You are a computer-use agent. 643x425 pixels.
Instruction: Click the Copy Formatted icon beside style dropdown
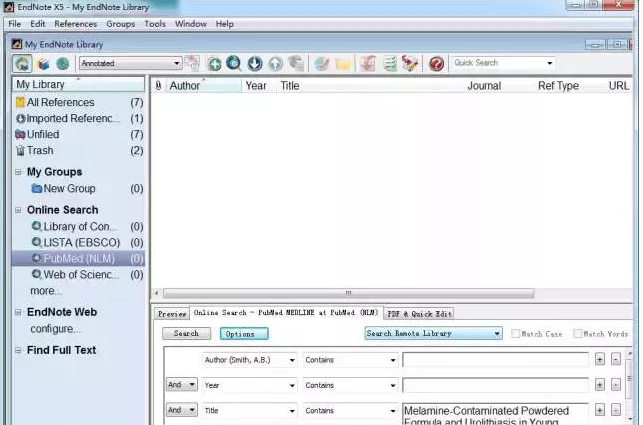(x=192, y=64)
